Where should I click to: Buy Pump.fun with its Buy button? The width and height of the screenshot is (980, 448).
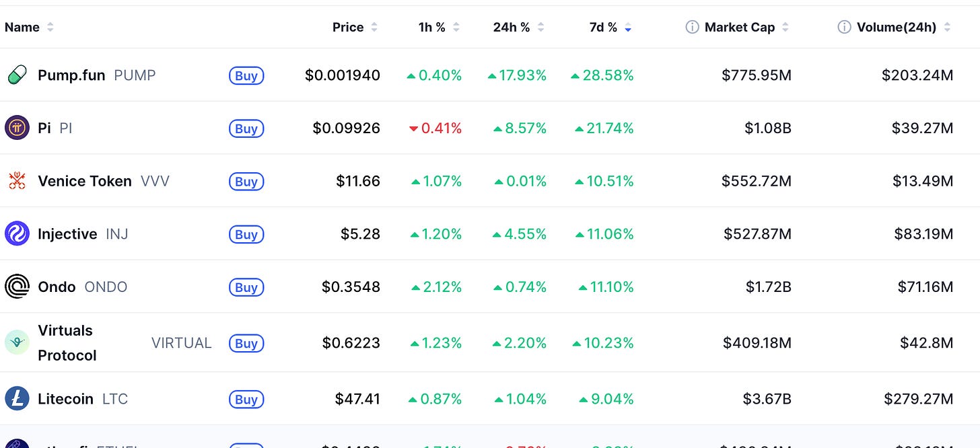pyautogui.click(x=246, y=75)
